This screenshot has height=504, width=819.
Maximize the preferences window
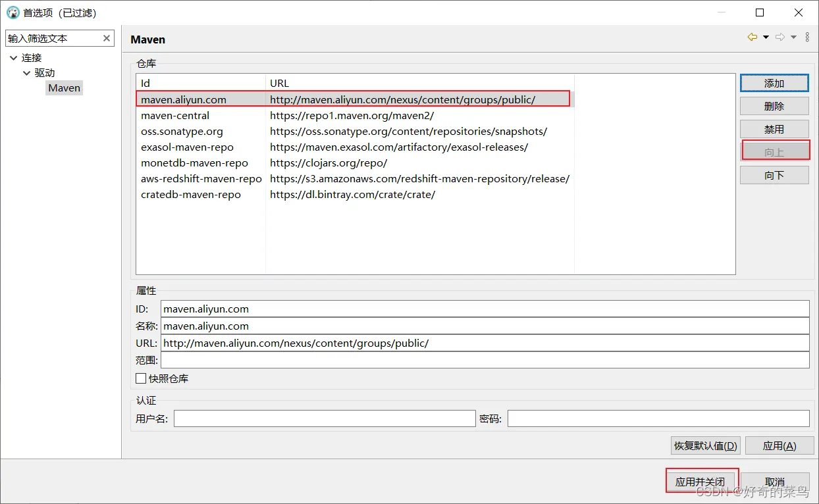pyautogui.click(x=760, y=13)
